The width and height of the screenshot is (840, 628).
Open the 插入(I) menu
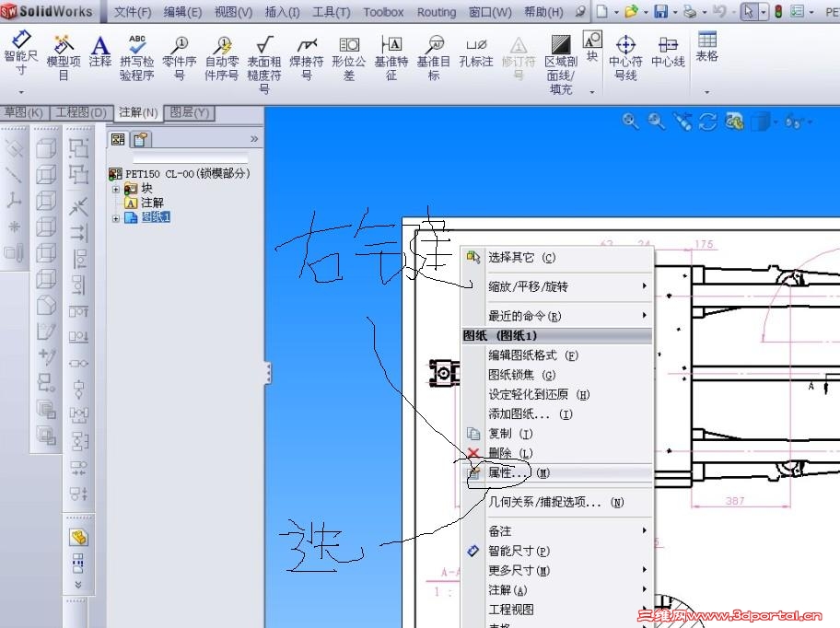[x=283, y=12]
